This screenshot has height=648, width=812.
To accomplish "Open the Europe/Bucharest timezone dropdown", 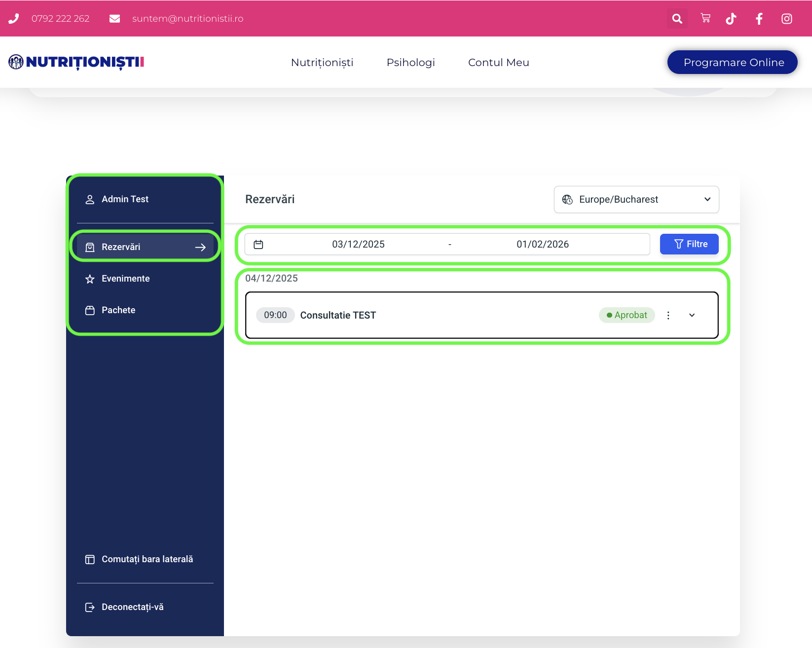I will (636, 199).
